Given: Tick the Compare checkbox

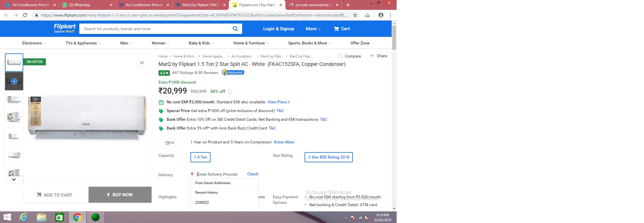Looking at the screenshot, I should pyautogui.click(x=340, y=56).
